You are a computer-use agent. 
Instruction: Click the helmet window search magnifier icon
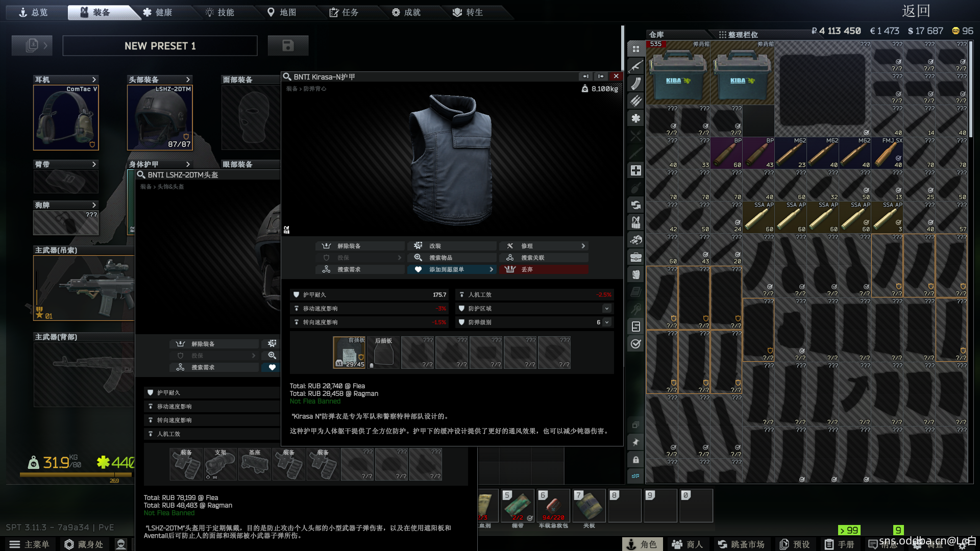272,356
